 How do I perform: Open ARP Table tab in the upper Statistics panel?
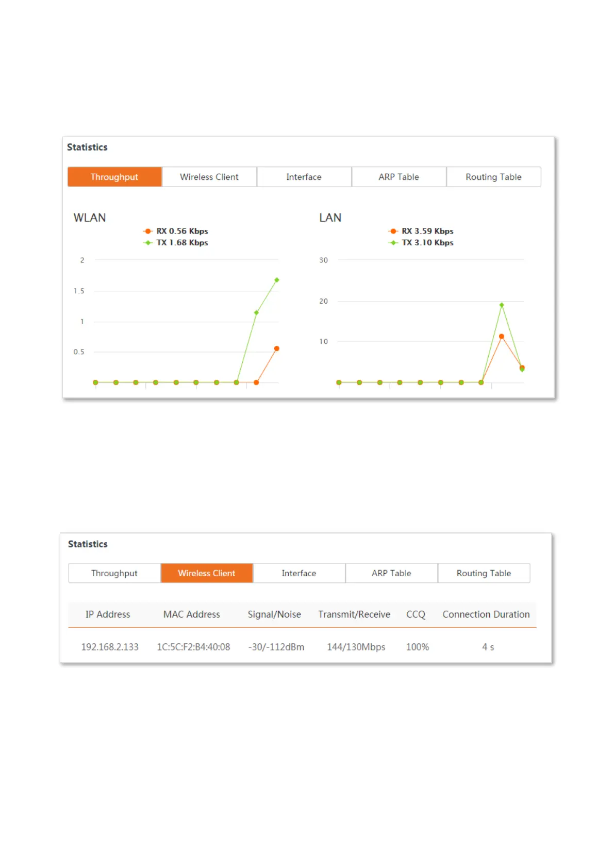point(399,177)
